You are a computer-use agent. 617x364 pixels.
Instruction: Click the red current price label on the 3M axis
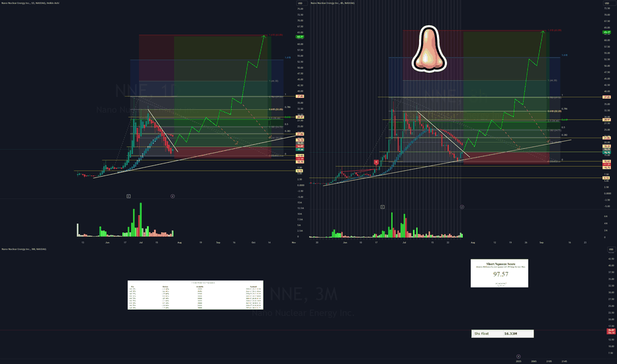pyautogui.click(x=611, y=332)
